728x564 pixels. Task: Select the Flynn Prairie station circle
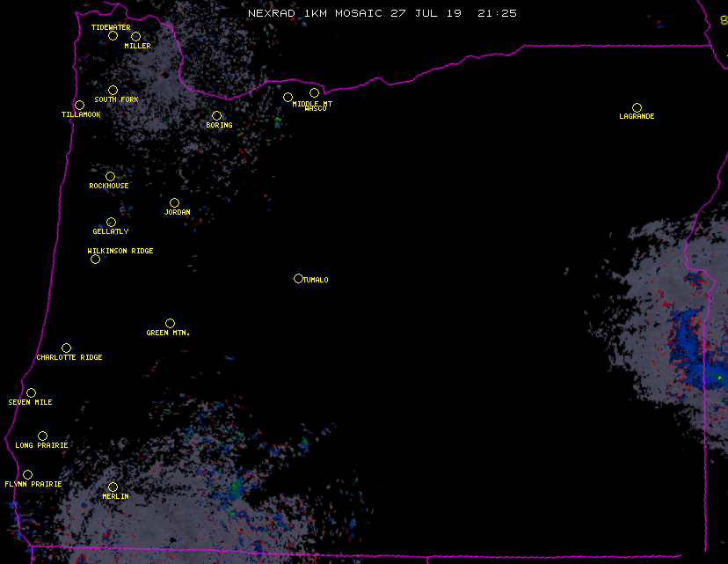(27, 475)
